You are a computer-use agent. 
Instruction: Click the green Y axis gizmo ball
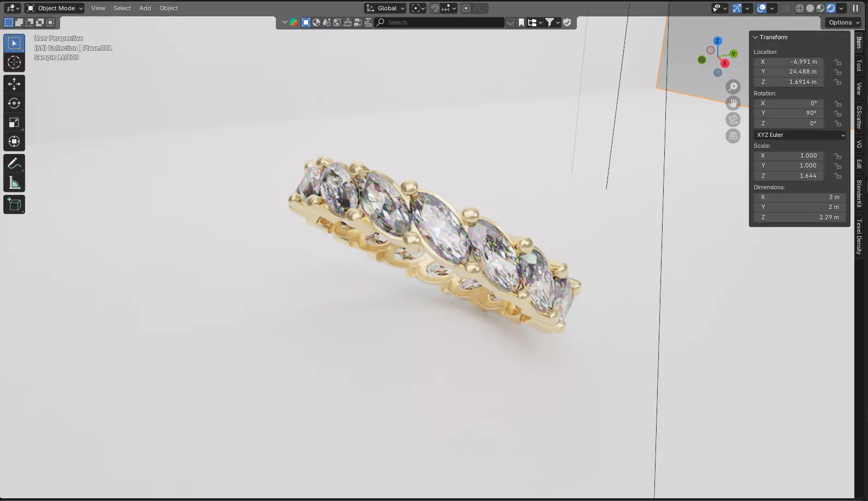[734, 53]
